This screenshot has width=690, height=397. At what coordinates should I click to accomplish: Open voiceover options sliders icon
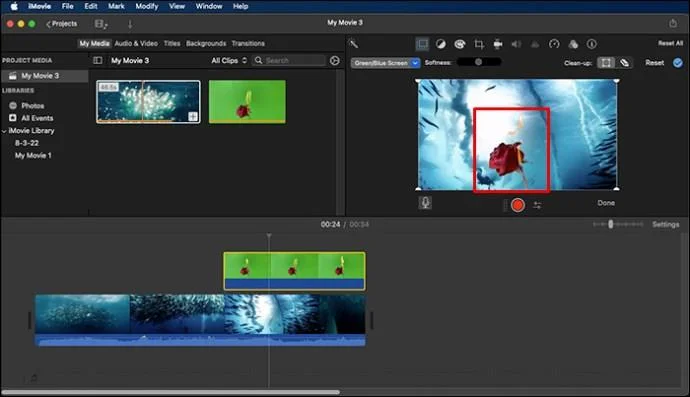coord(537,205)
